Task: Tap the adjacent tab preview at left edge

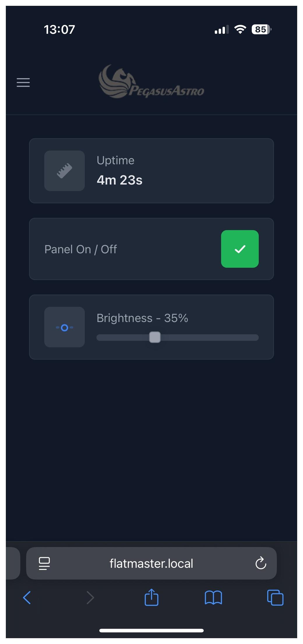Action: [x=13, y=563]
